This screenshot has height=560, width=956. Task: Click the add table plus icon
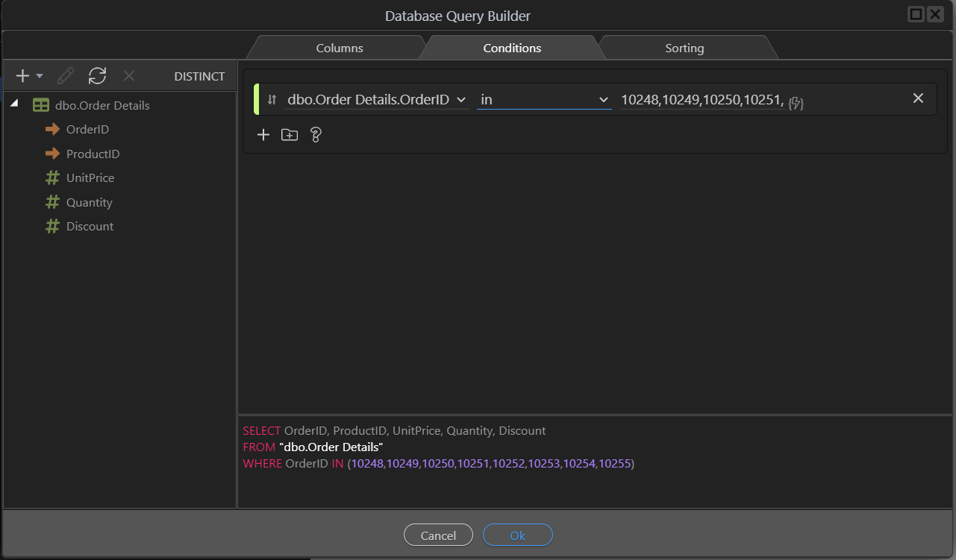coord(23,76)
